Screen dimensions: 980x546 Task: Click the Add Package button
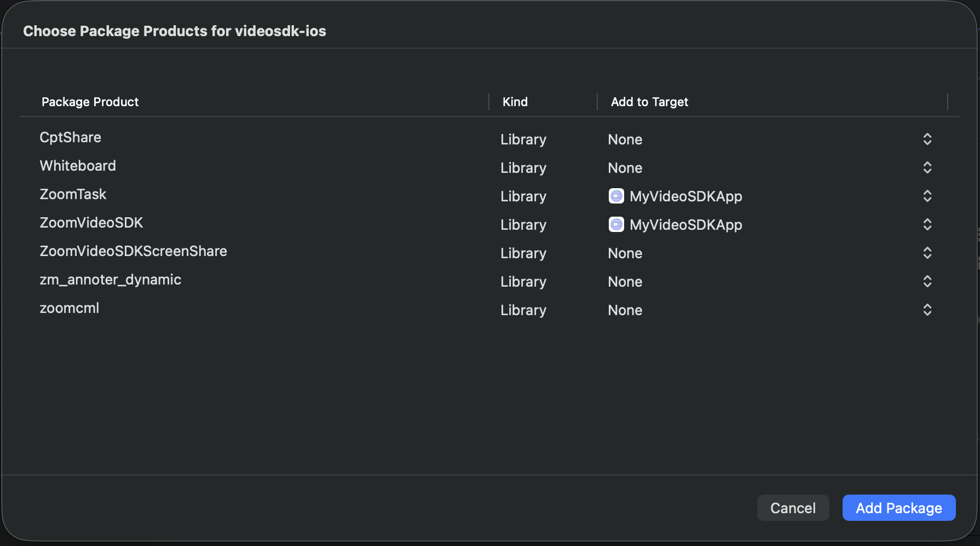pyautogui.click(x=899, y=508)
